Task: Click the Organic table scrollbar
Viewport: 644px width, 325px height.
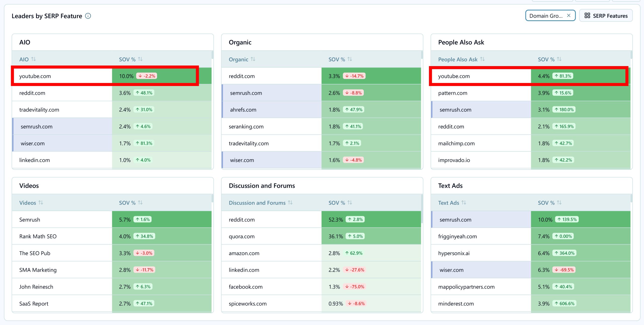Action: click(422, 55)
